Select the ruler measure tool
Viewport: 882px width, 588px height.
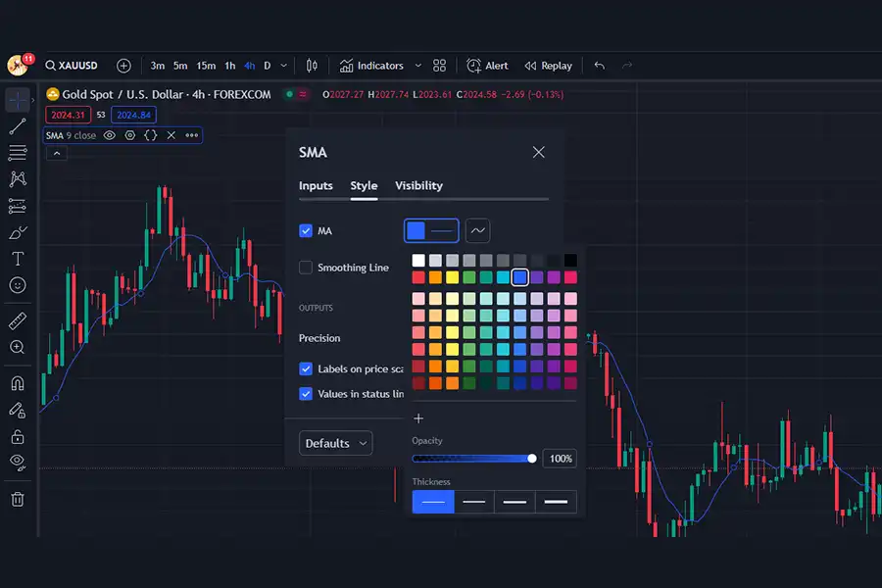pos(18,320)
